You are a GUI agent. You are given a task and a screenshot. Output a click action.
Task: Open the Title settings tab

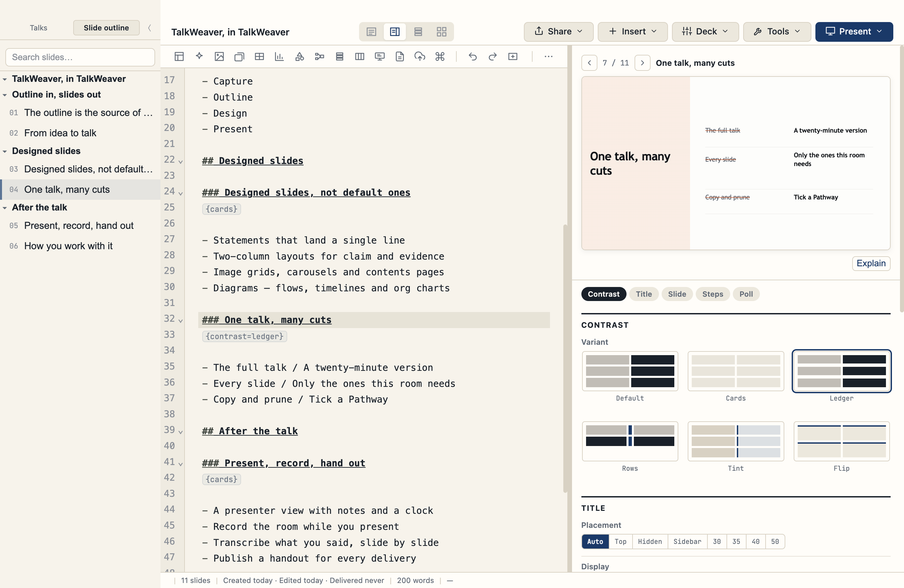click(644, 294)
